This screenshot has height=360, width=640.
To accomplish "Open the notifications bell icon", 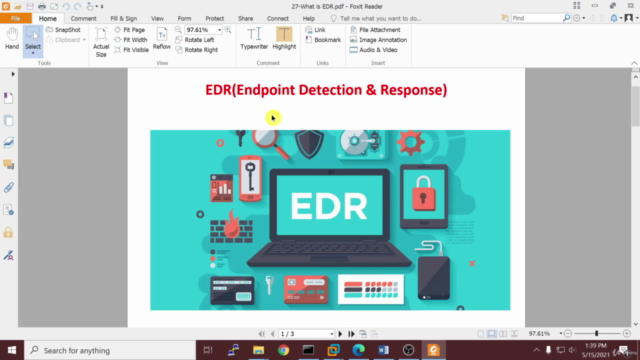I will coord(614,18).
